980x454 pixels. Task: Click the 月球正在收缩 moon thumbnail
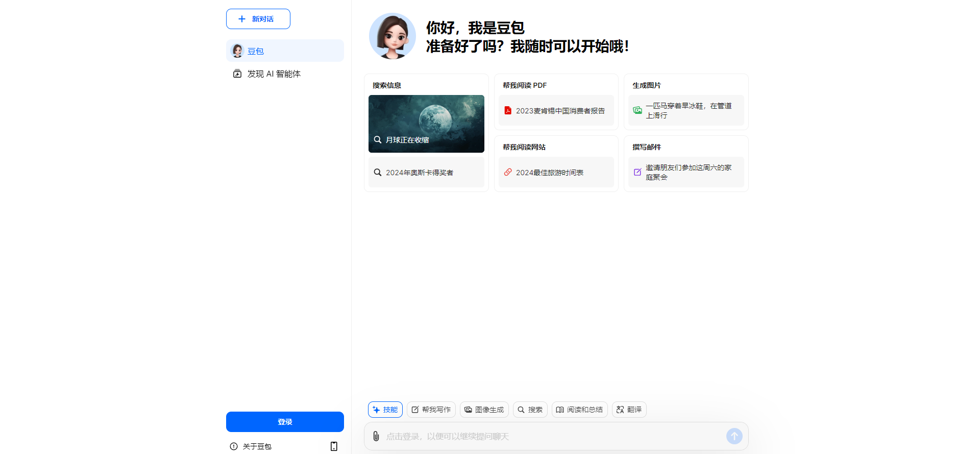[426, 124]
